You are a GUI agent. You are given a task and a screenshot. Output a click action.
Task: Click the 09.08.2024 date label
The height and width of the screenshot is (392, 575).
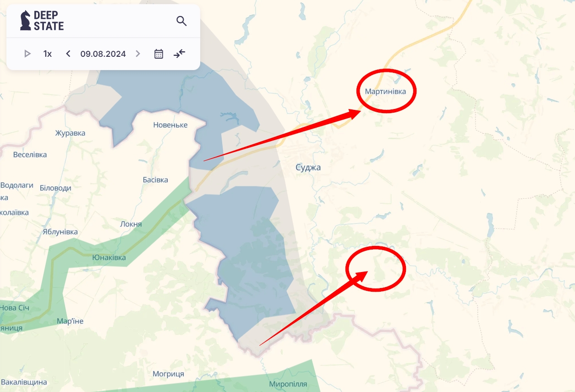(x=103, y=54)
